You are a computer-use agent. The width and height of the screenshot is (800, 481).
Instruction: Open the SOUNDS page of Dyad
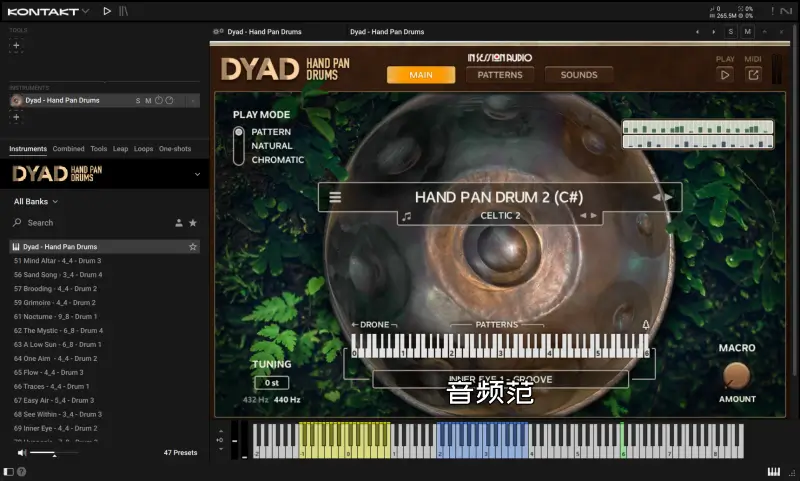tap(579, 75)
